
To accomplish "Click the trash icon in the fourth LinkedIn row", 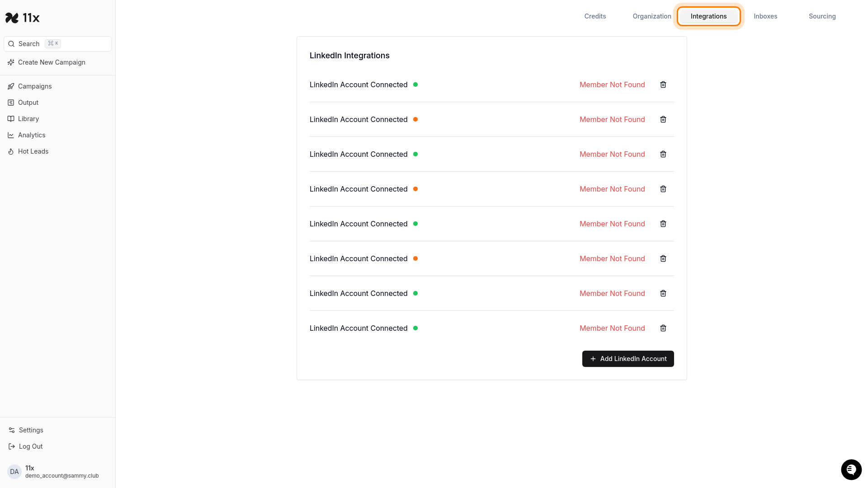I will (663, 189).
